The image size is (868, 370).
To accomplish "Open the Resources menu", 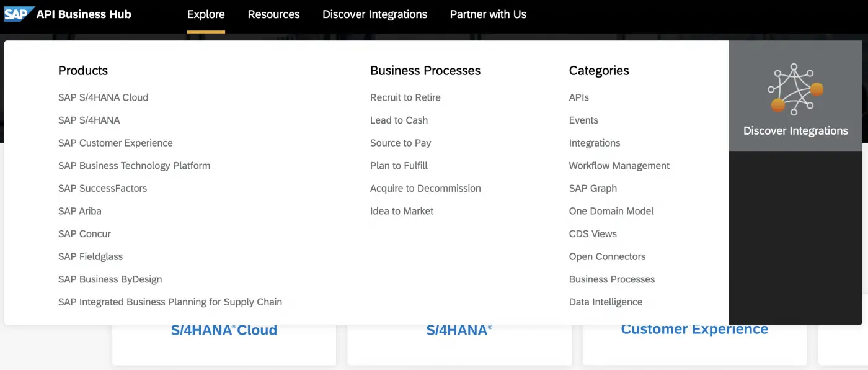I will 273,14.
